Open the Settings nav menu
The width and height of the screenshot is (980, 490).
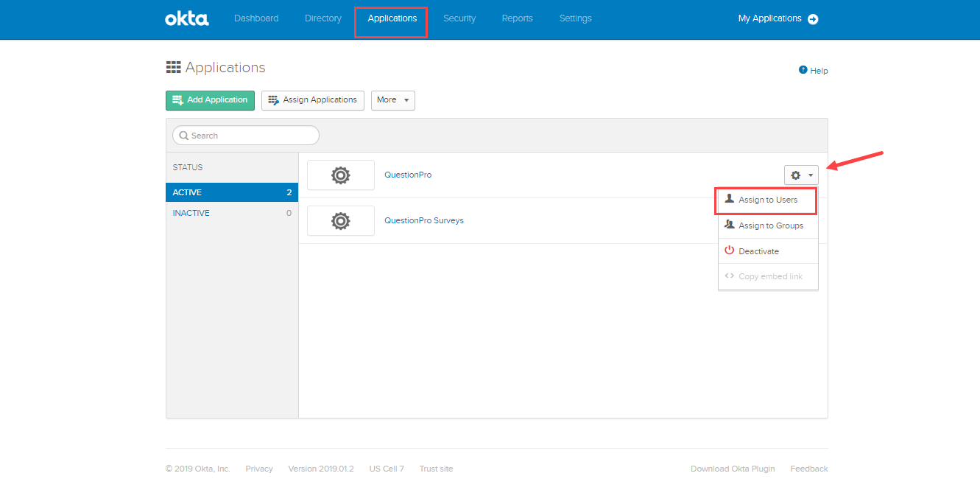click(575, 18)
